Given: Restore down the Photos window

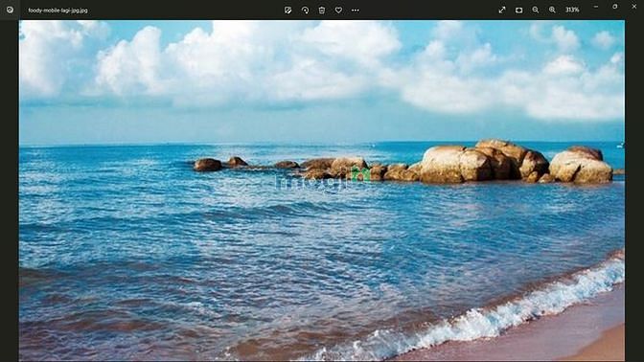Looking at the screenshot, I should [615, 7].
